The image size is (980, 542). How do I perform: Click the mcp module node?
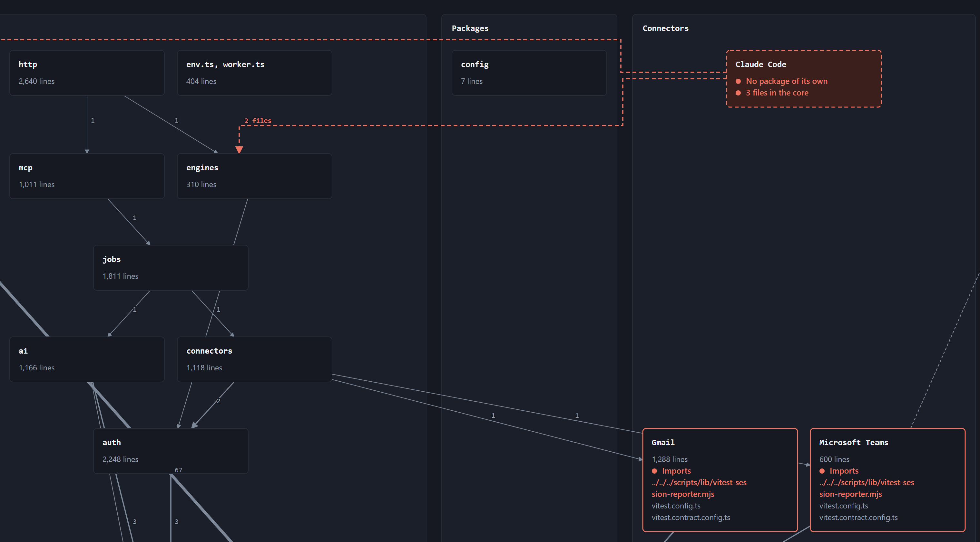coord(87,176)
